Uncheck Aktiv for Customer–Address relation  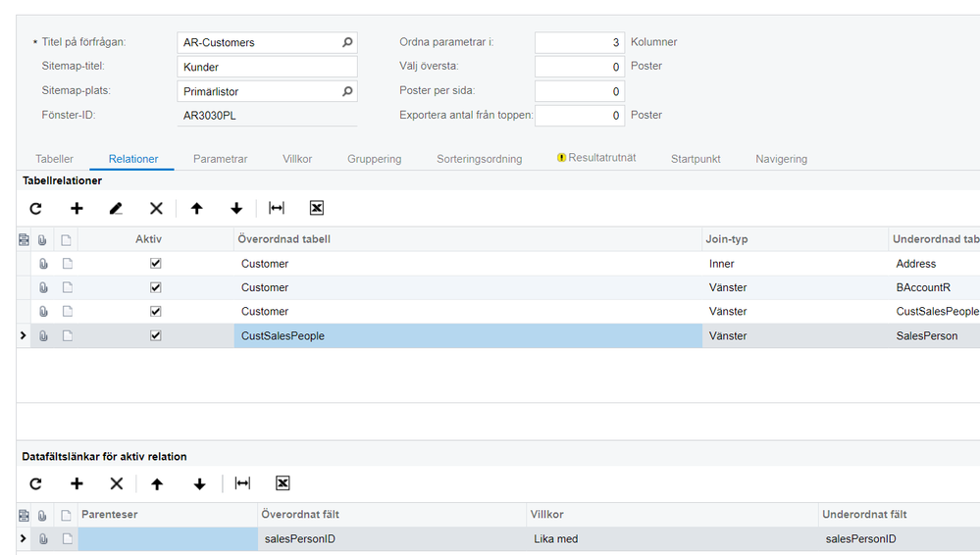tap(155, 264)
